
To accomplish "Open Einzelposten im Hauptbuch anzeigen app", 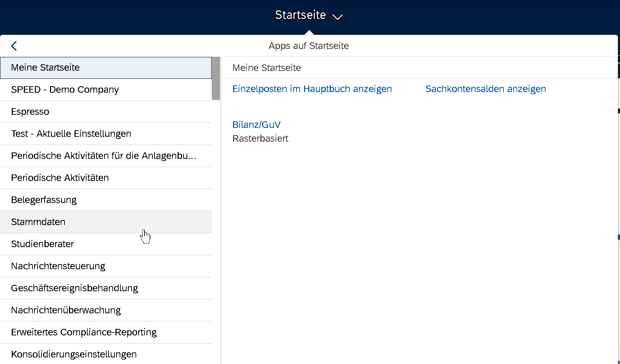I will 312,89.
